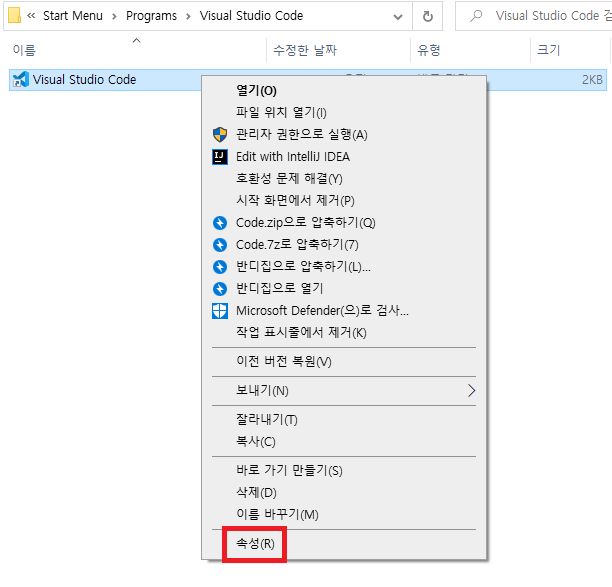Click the Bandizip icon beside 반디집으로 열기
This screenshot has width=612, height=587.
(220, 289)
